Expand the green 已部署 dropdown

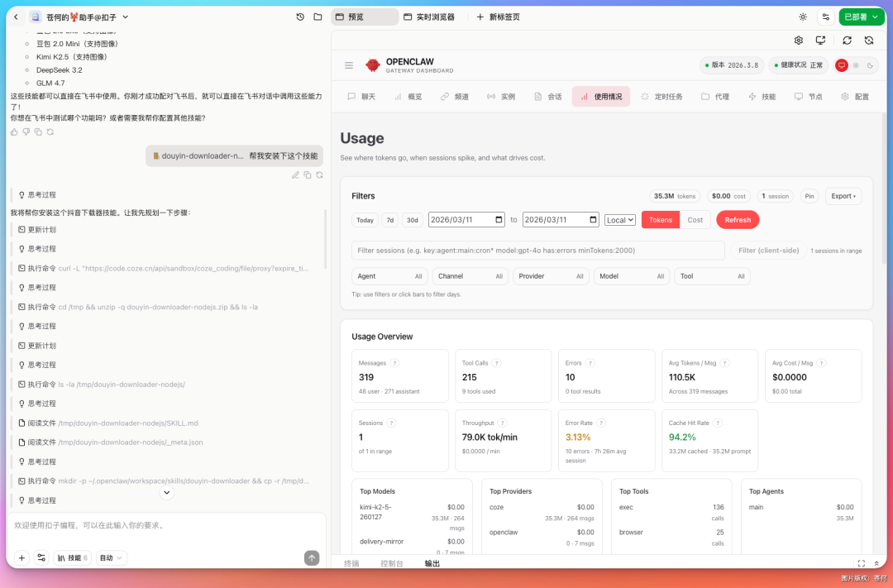[861, 17]
